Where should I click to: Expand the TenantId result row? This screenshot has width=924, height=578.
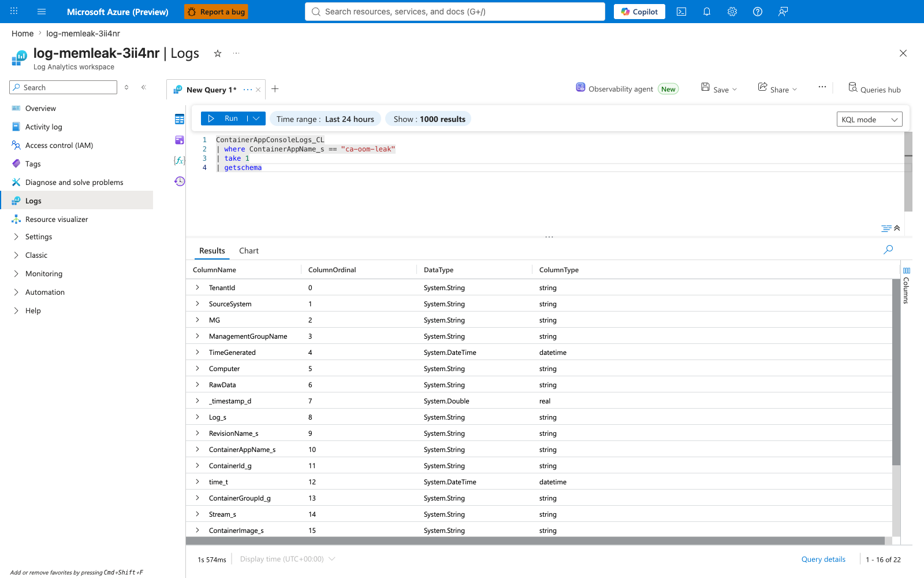tap(198, 287)
